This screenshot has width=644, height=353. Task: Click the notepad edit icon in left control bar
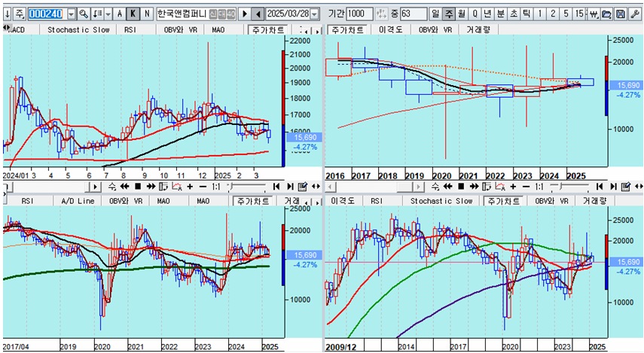303,187
